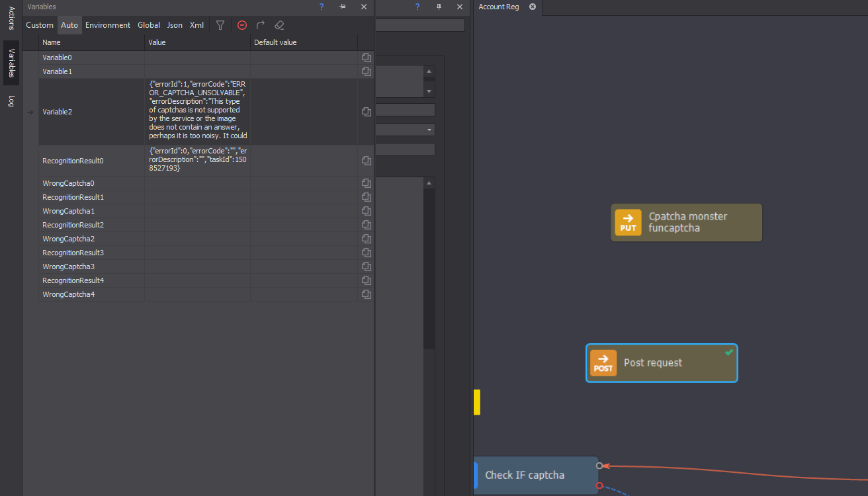Close the Account Reg project tab

point(533,7)
